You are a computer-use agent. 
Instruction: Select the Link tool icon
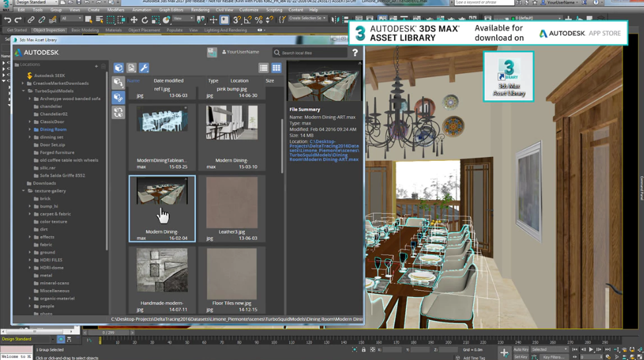pos(31,20)
